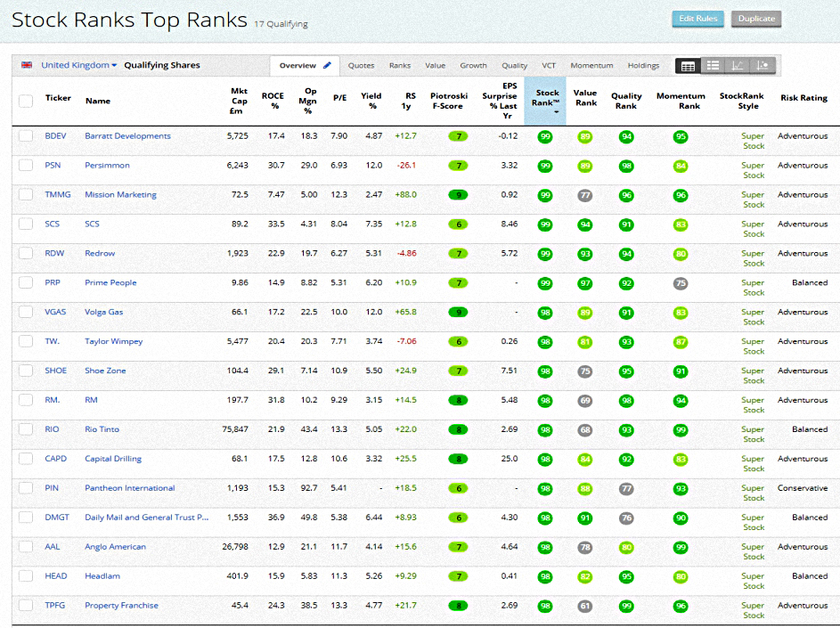
Task: Click Daily Mail Quality Rank 76 badge
Action: (625, 518)
